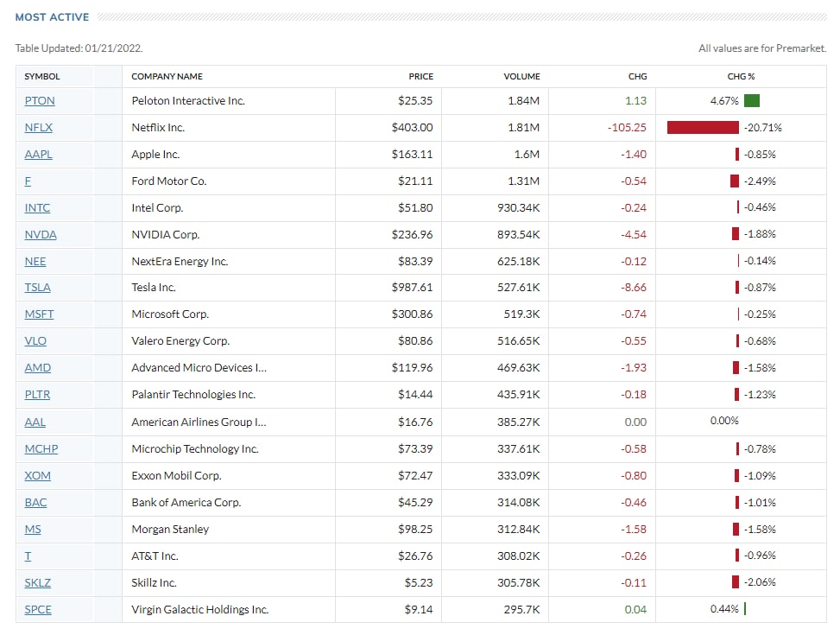Select Microsoft Corp. company name
840x635 pixels.
170,314
